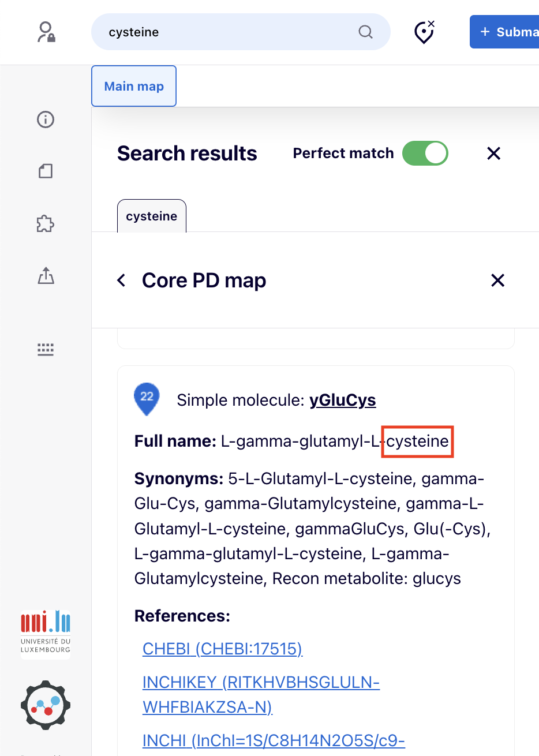
Task: Click the search magnifier icon
Action: (x=365, y=32)
